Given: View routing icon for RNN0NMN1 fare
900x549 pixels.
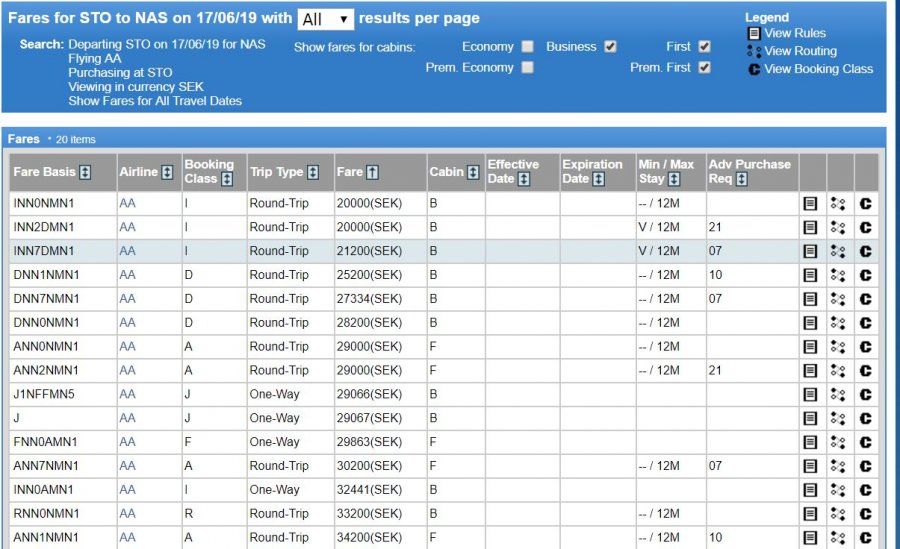Looking at the screenshot, I should pyautogui.click(x=838, y=514).
